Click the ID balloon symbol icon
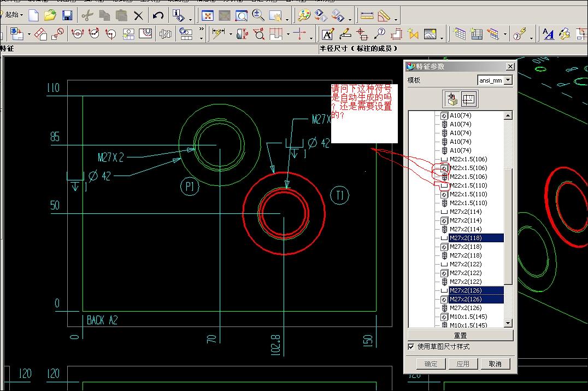This screenshot has width=588, height=391. pyautogui.click(x=379, y=34)
